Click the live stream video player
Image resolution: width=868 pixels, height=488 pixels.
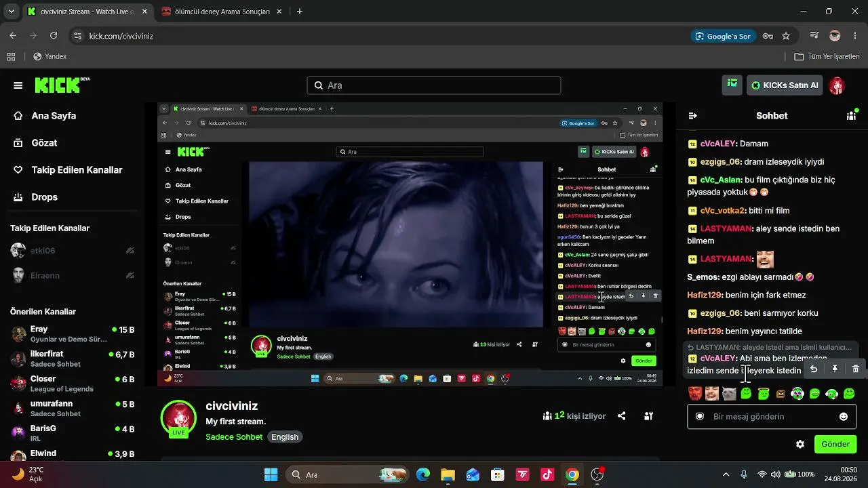pyautogui.click(x=410, y=245)
